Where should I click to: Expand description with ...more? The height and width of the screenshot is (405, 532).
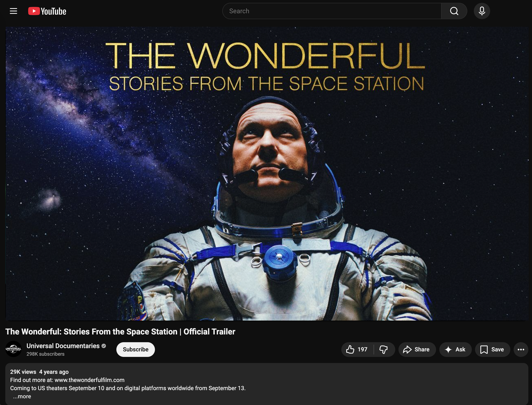pos(22,396)
